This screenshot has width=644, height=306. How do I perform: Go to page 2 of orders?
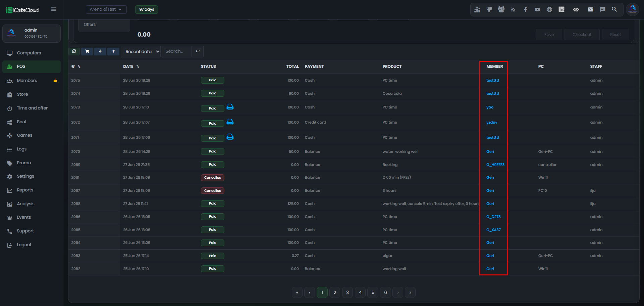[335, 293]
